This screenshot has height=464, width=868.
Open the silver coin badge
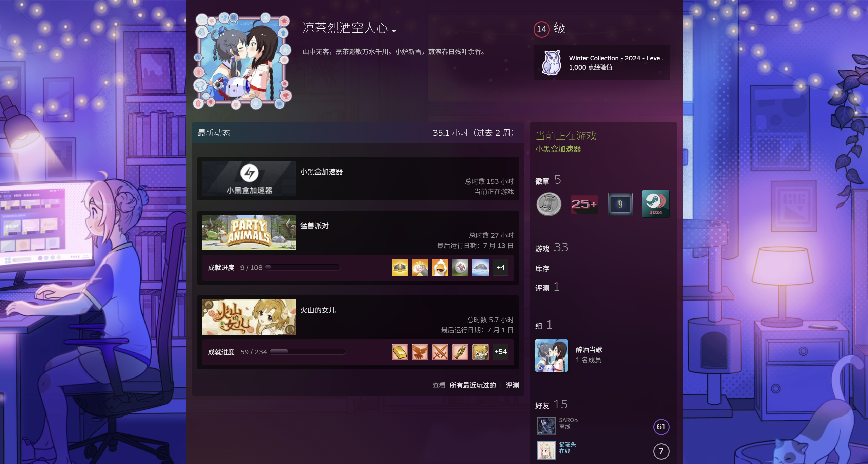[x=549, y=204]
